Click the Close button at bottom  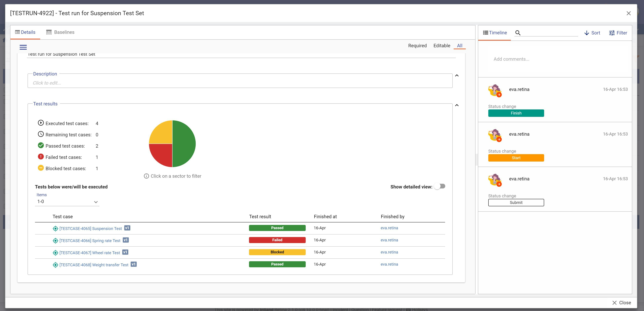[621, 303]
